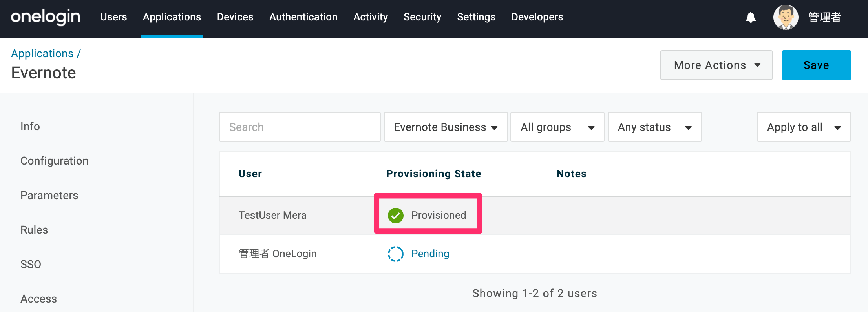Viewport: 868px width, 312px height.
Task: Click the Provisioning State column header
Action: pyautogui.click(x=433, y=174)
